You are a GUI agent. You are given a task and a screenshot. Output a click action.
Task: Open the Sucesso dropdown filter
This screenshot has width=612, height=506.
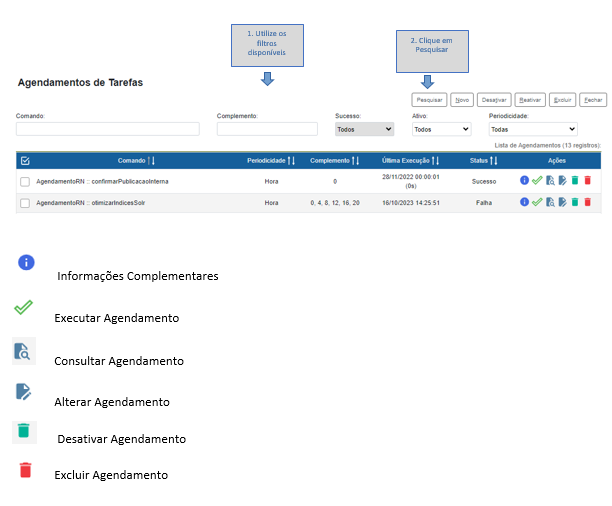tap(364, 129)
